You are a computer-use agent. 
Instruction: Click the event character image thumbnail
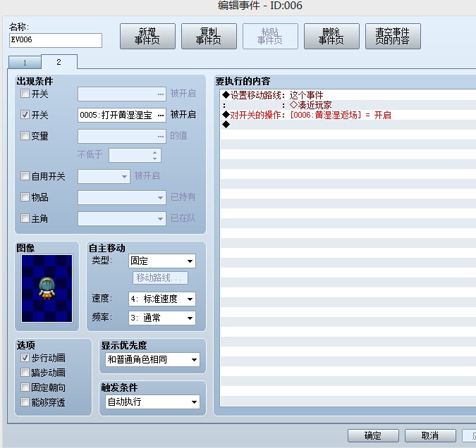click(x=47, y=288)
